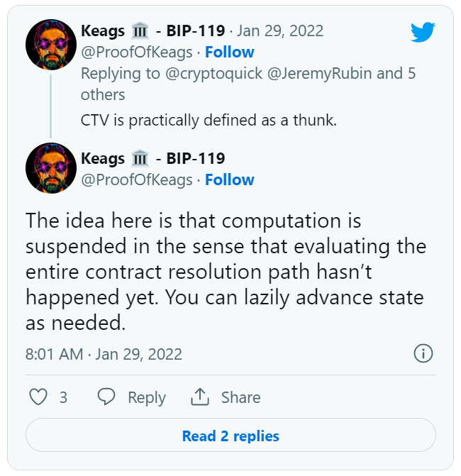Open the @ProofOfKeags handle in main tweet

(137, 180)
